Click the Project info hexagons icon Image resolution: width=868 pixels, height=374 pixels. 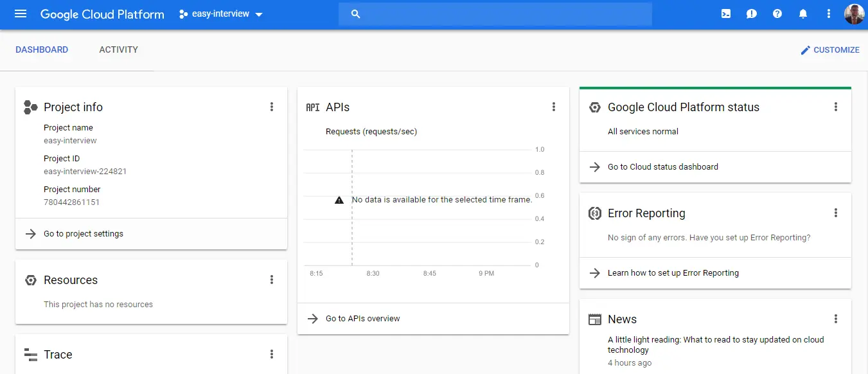pyautogui.click(x=30, y=107)
